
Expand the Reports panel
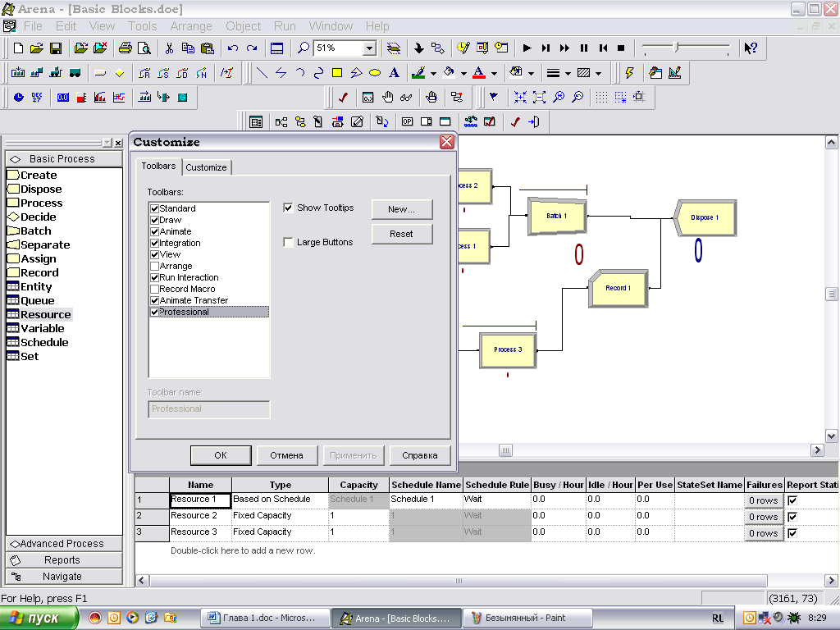tap(64, 560)
